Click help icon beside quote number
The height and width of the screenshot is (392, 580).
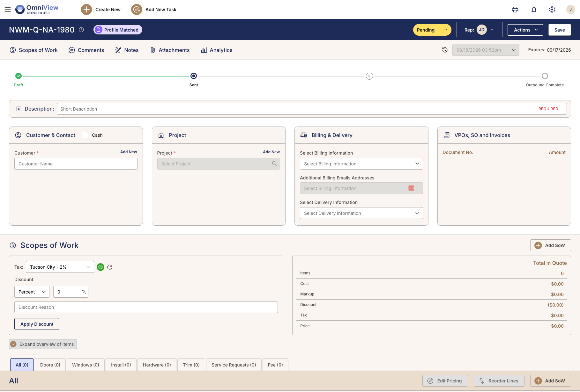81,30
